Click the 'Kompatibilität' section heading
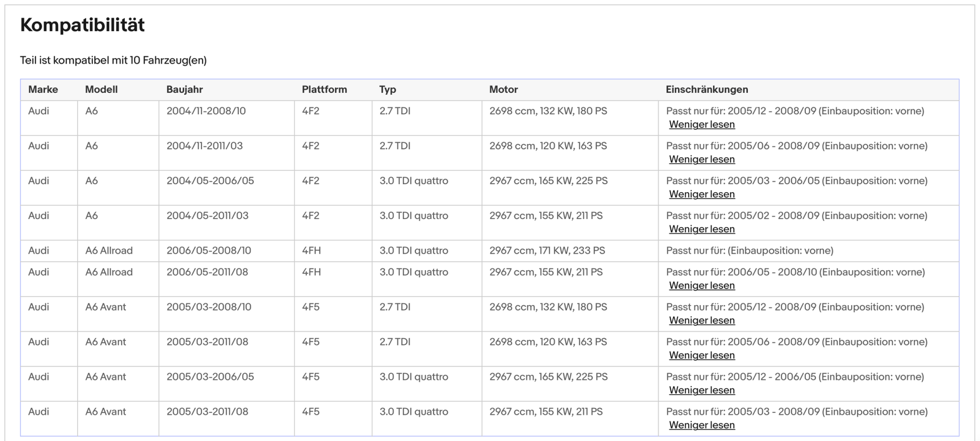Image resolution: width=980 pixels, height=441 pixels. coord(82,25)
